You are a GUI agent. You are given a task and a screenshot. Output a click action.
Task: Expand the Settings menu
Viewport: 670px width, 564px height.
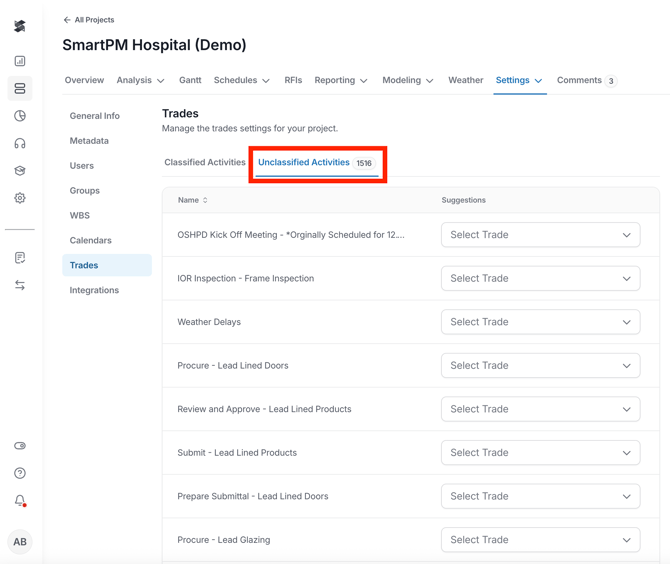[519, 80]
